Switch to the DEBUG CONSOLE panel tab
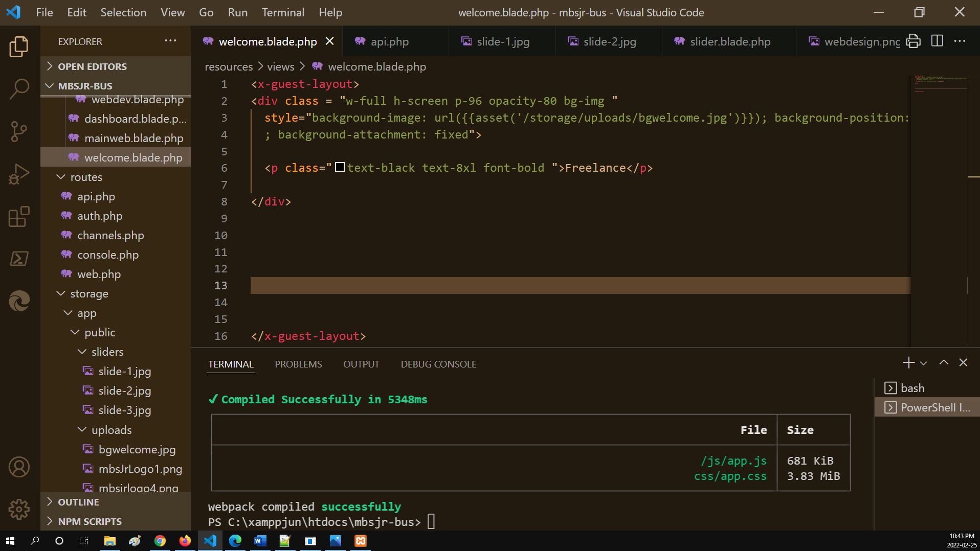 point(438,364)
